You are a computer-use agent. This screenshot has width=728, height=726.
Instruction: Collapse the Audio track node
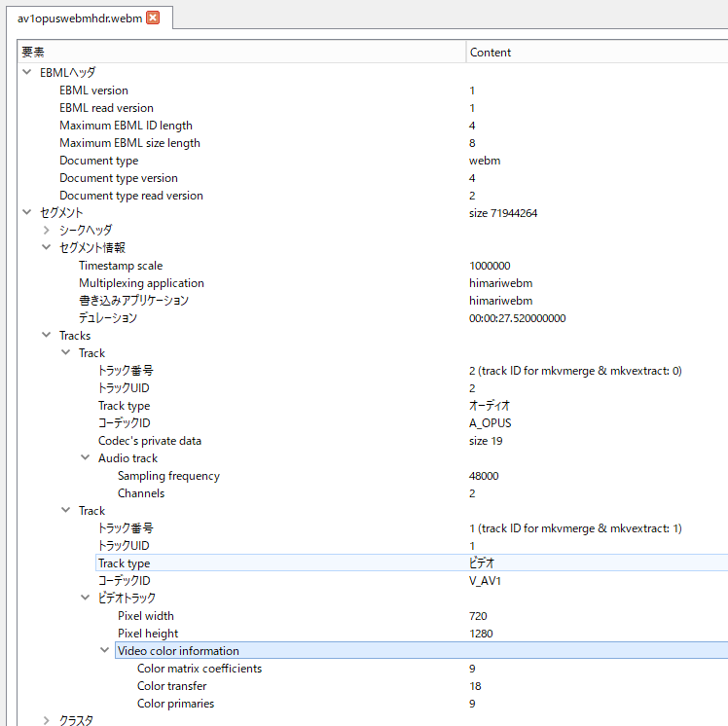point(86,458)
